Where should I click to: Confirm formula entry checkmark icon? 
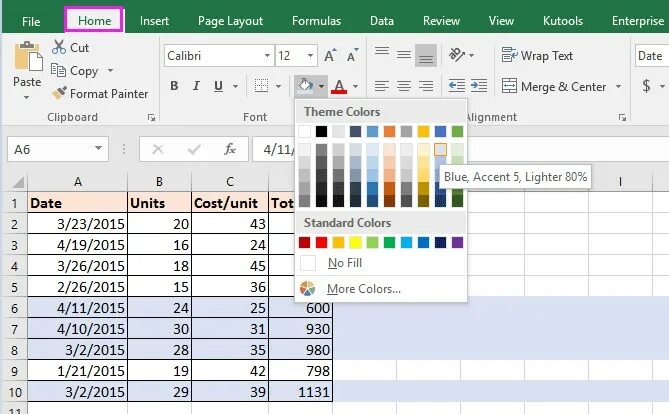(194, 149)
